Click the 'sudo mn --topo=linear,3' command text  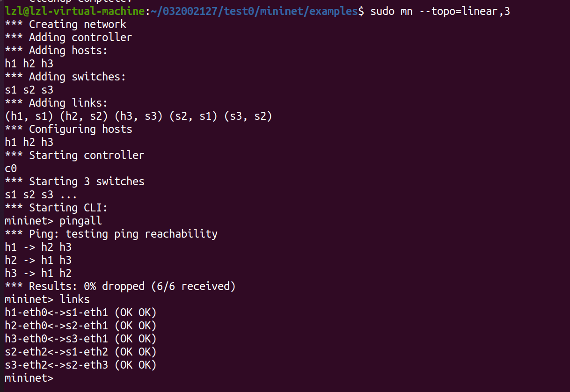[x=440, y=11]
